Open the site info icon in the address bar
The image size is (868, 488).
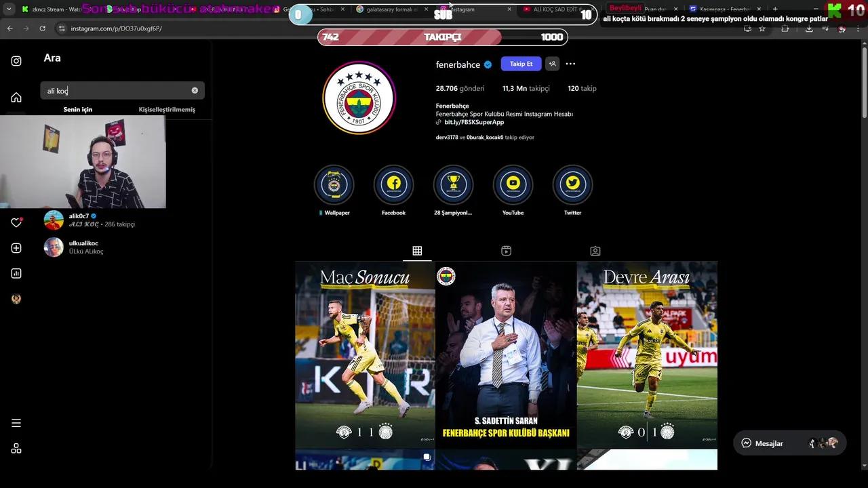(x=62, y=28)
